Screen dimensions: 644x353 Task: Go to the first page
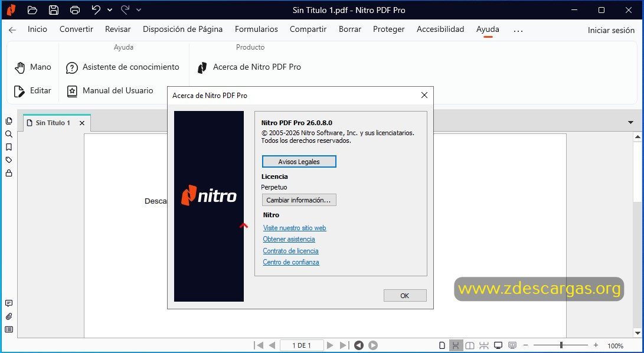click(259, 345)
